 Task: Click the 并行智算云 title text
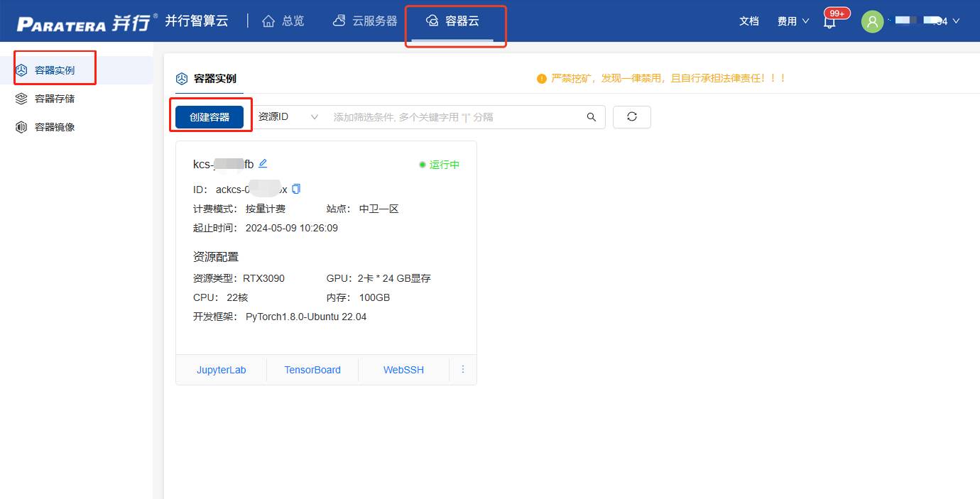(x=197, y=21)
